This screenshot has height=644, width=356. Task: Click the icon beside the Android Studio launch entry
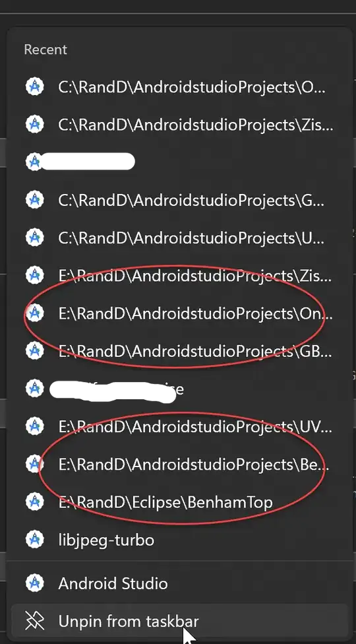tap(34, 583)
